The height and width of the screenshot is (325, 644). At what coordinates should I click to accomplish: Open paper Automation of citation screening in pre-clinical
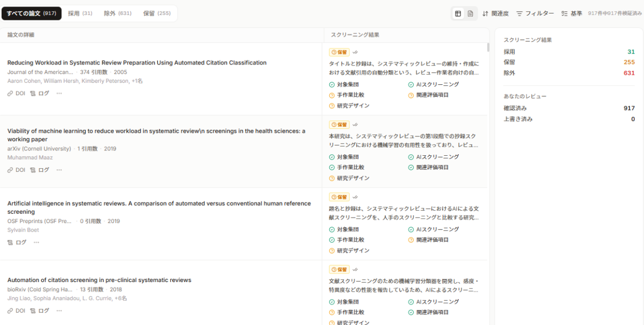pos(99,280)
